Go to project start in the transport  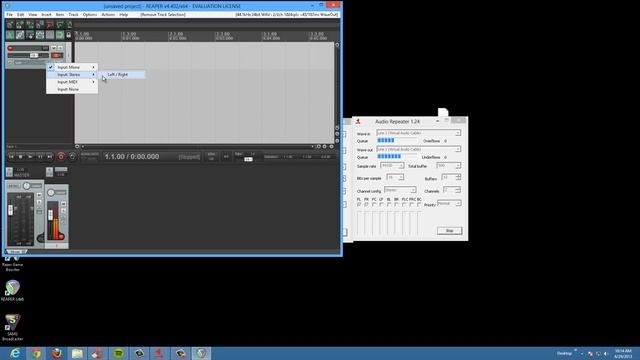[x=11, y=157]
